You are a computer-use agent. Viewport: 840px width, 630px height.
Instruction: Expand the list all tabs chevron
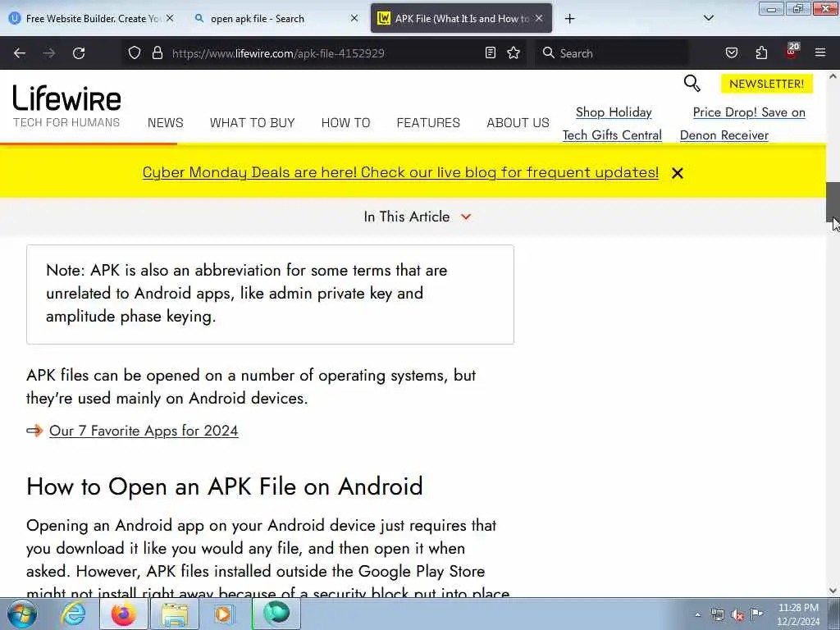click(x=708, y=18)
